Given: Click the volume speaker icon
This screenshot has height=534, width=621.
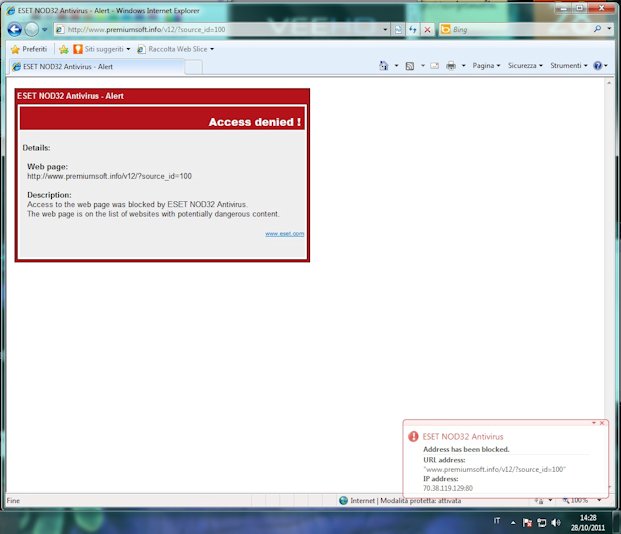Looking at the screenshot, I should point(556,523).
